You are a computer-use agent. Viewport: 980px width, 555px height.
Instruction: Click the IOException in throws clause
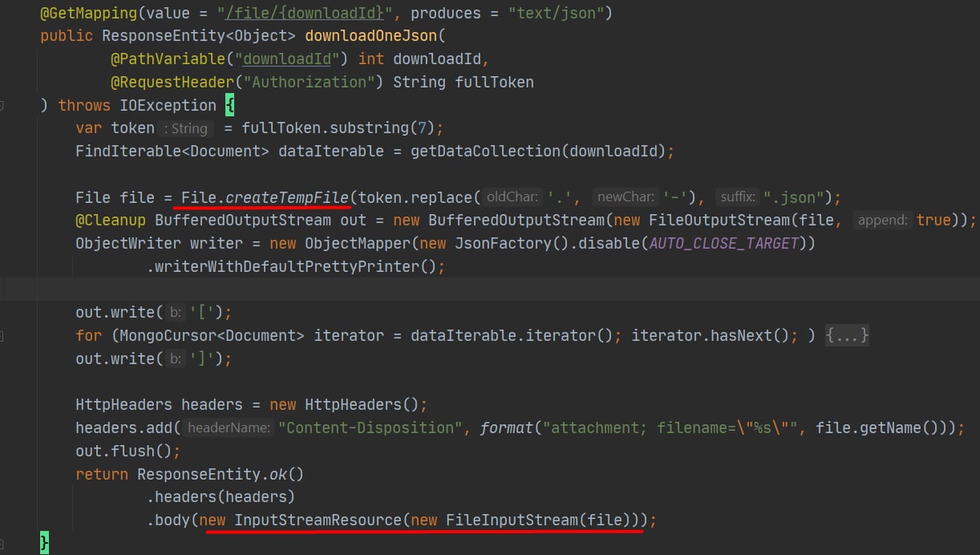click(x=168, y=105)
